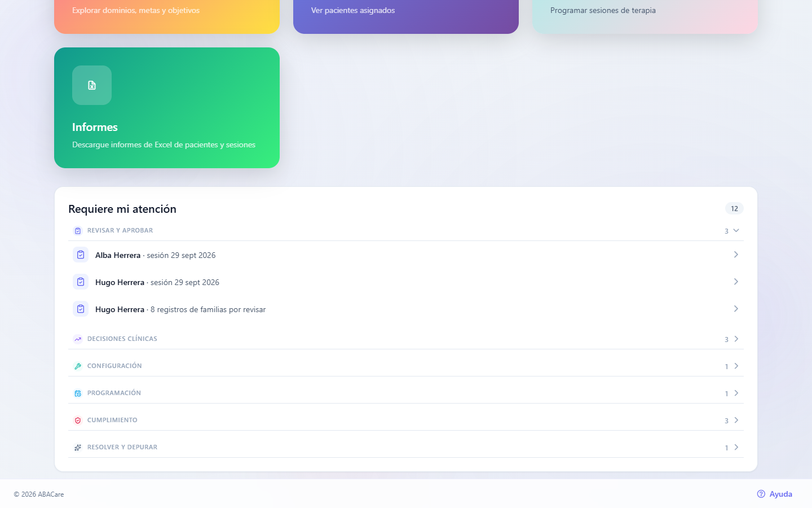812x508 pixels.
Task: Click the Excel file icon on Informes card
Action: 92,85
